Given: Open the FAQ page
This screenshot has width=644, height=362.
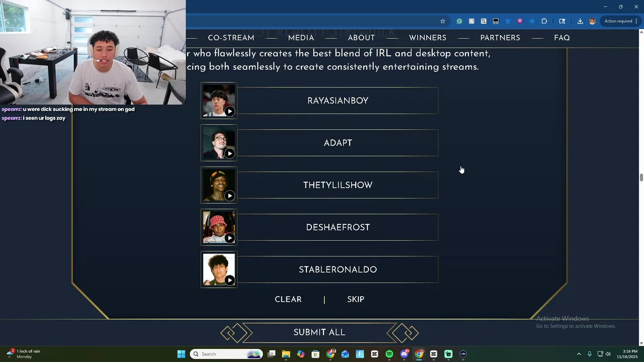Looking at the screenshot, I should click(561, 38).
